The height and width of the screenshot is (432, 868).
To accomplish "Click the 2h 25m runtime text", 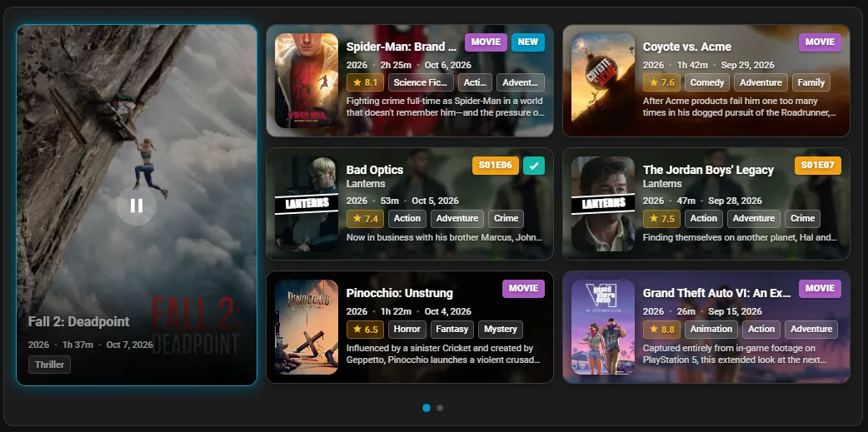I will pos(396,65).
